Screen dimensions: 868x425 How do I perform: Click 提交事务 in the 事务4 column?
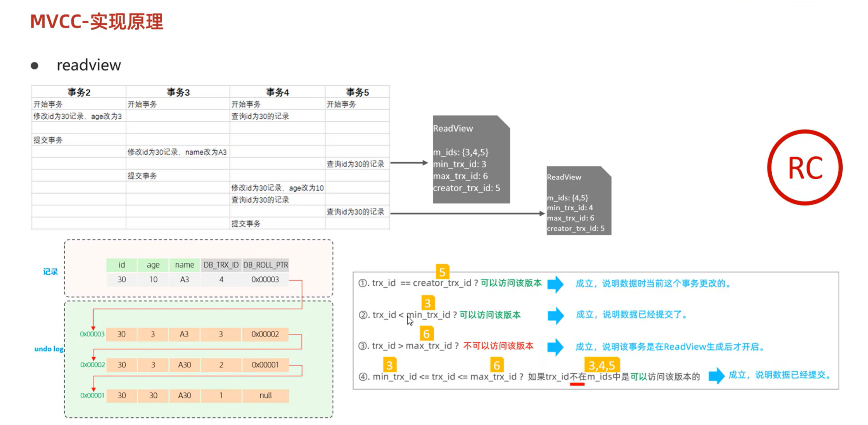pos(246,224)
